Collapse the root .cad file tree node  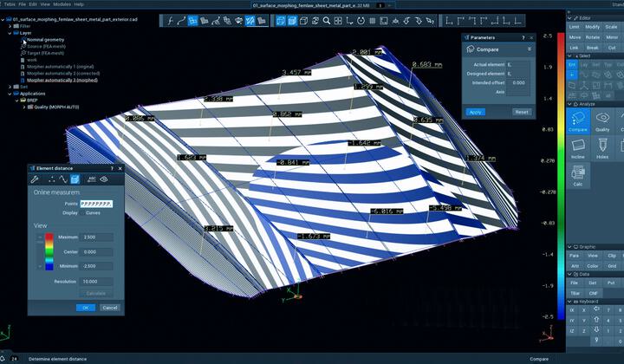point(3,19)
